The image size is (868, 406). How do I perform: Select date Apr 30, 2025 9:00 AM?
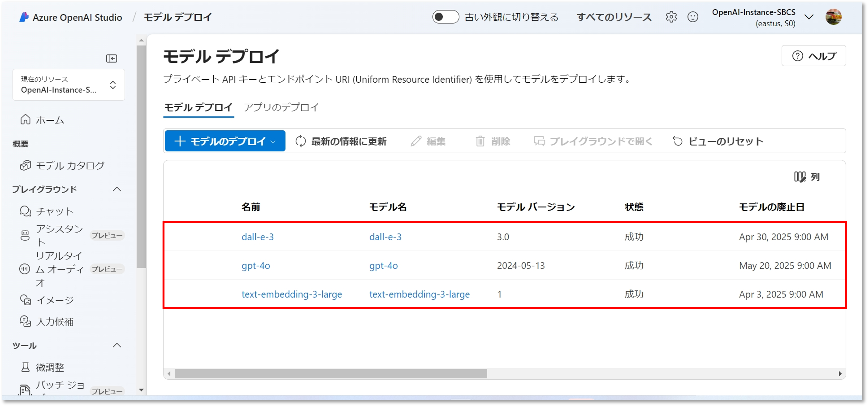pyautogui.click(x=784, y=237)
